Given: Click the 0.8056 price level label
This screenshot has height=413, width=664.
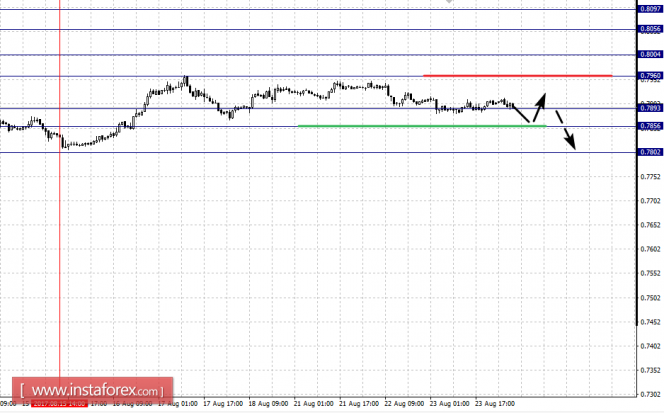Looking at the screenshot, I should 649,30.
